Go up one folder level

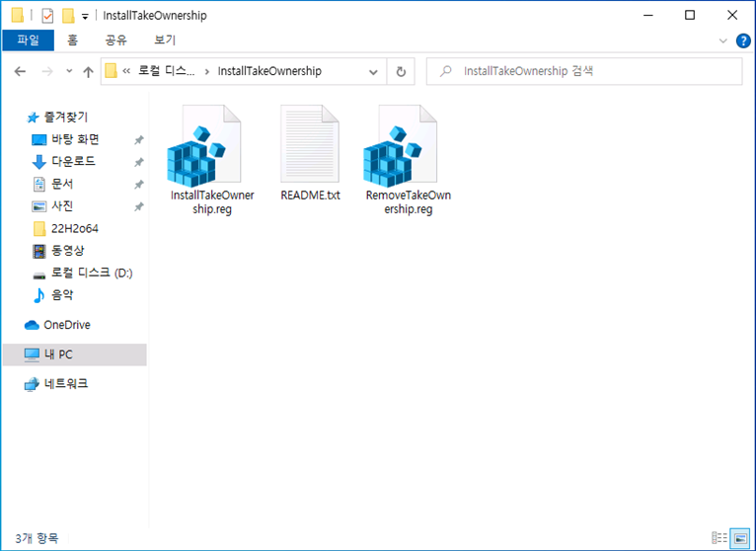88,72
